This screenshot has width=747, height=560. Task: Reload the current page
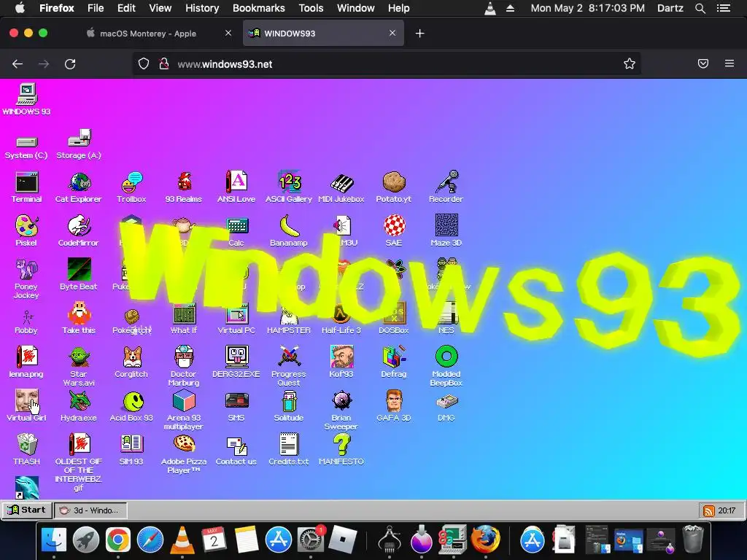tap(70, 64)
